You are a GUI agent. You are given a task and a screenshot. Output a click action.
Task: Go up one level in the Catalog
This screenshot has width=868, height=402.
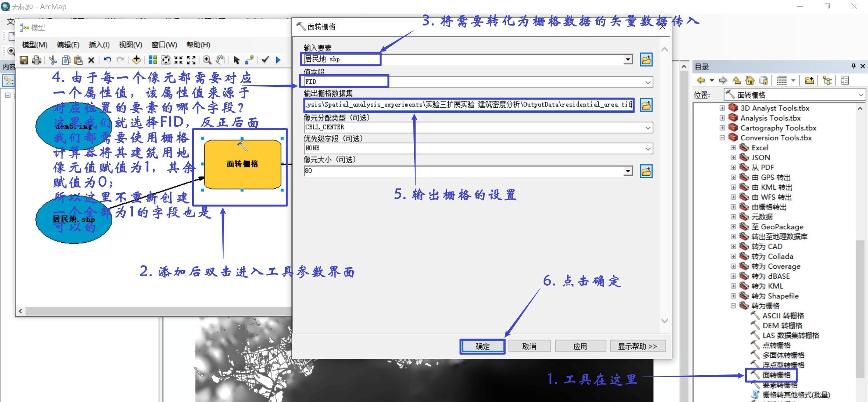pyautogui.click(x=737, y=81)
